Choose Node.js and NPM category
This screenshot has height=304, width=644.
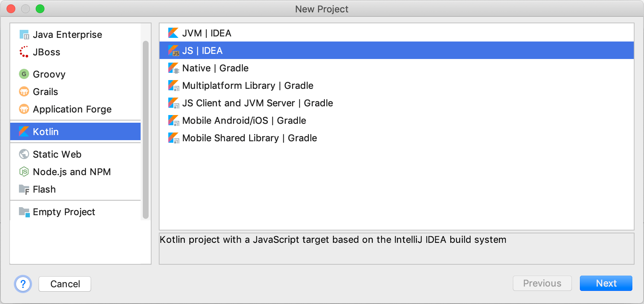point(75,172)
